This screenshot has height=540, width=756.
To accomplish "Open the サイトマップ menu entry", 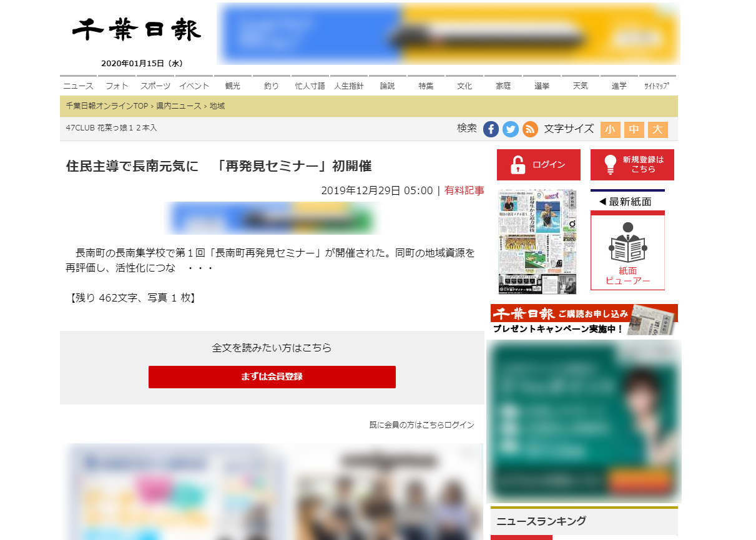I will click(657, 86).
